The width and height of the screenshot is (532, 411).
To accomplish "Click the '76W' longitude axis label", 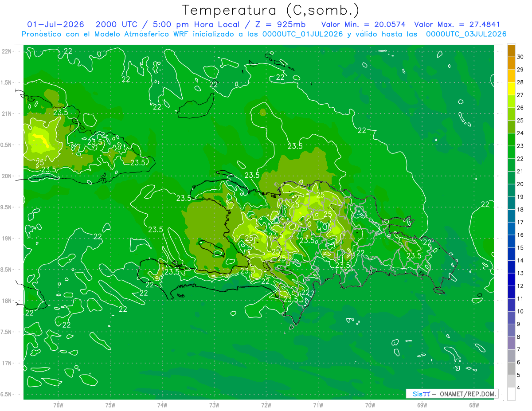I will tap(58, 405).
